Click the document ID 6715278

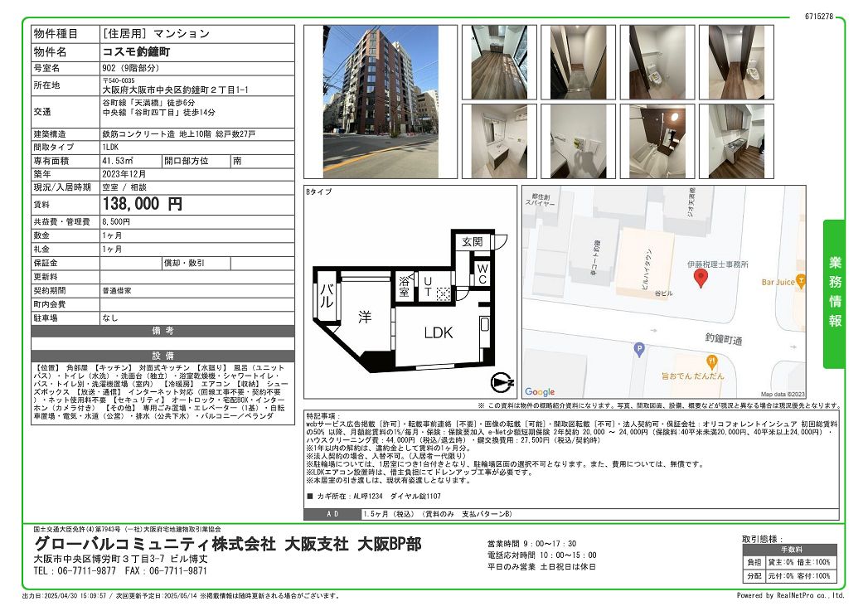pyautogui.click(x=819, y=16)
